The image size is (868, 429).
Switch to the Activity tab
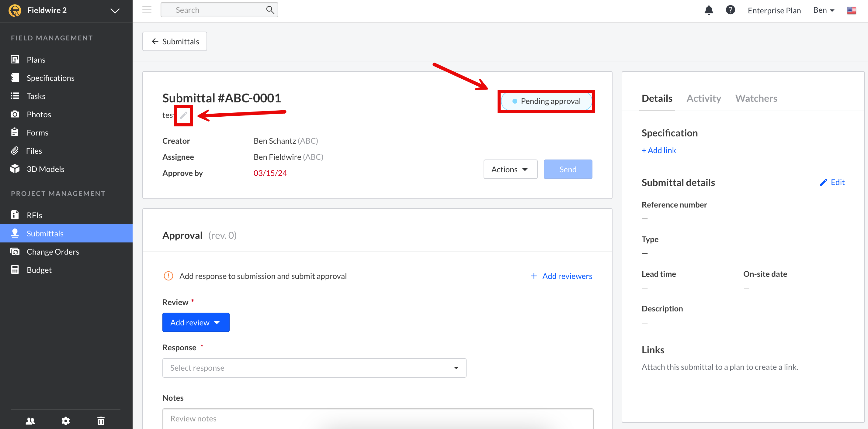point(703,98)
